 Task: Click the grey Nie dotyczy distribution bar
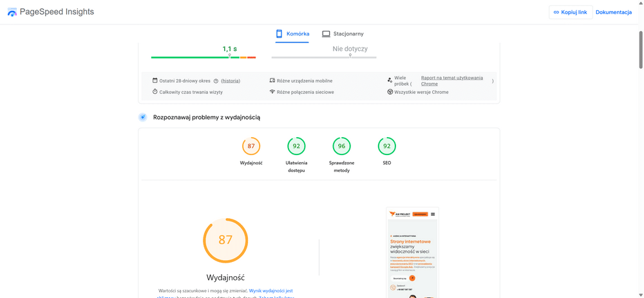[324, 57]
